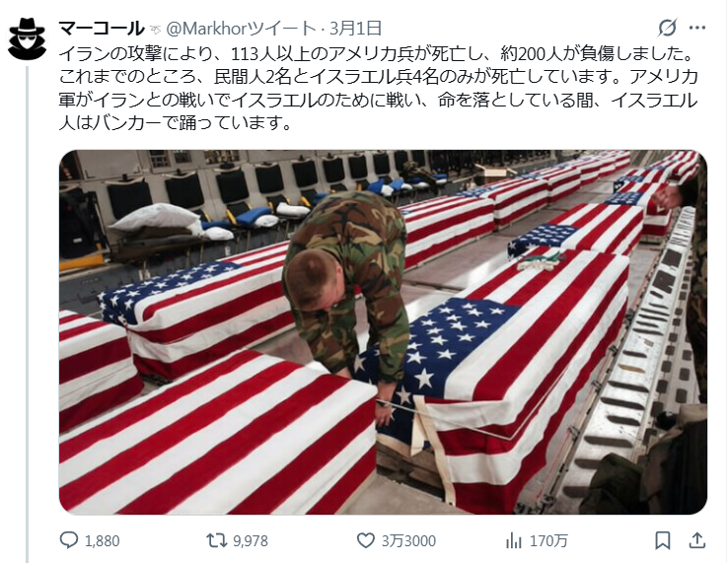Click the reply speech bubble icon
728x563 pixels.
[x=69, y=540]
